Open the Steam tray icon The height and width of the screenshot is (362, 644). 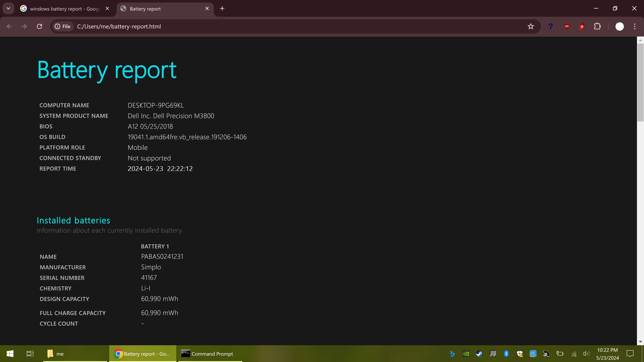pyautogui.click(x=479, y=354)
